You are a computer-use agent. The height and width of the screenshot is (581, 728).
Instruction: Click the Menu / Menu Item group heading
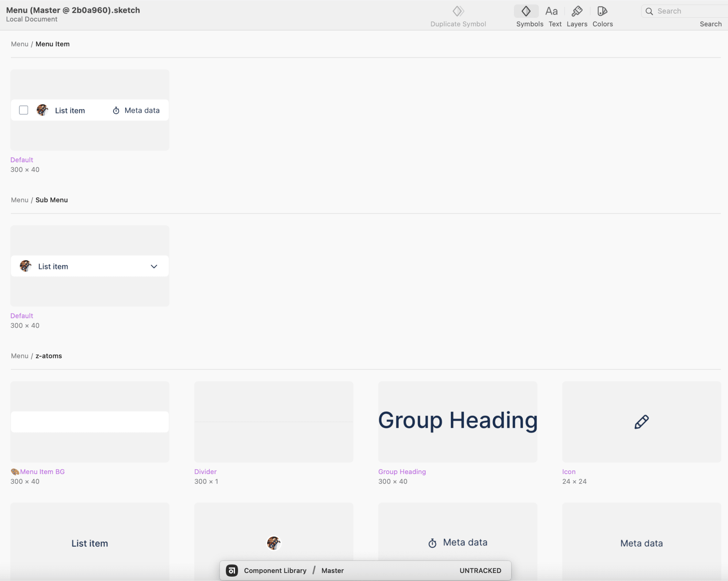click(x=40, y=44)
